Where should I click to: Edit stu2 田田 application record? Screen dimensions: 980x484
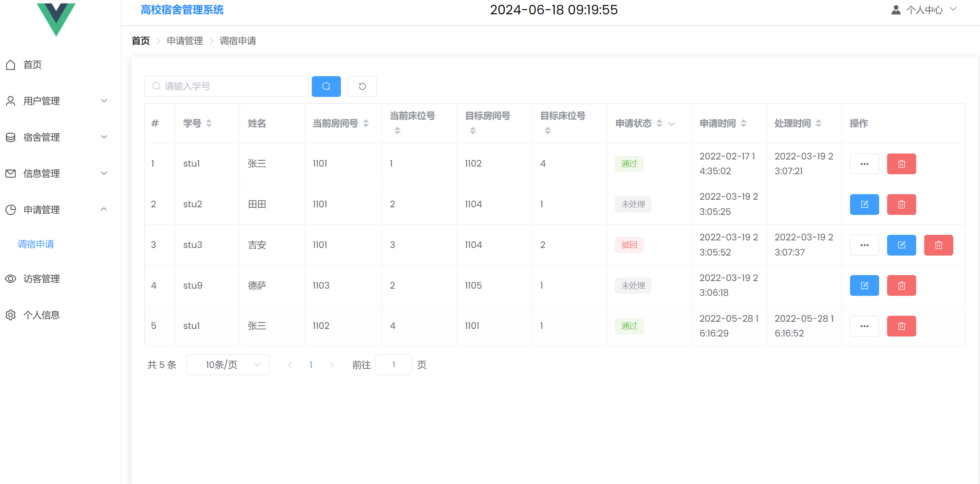pos(864,205)
